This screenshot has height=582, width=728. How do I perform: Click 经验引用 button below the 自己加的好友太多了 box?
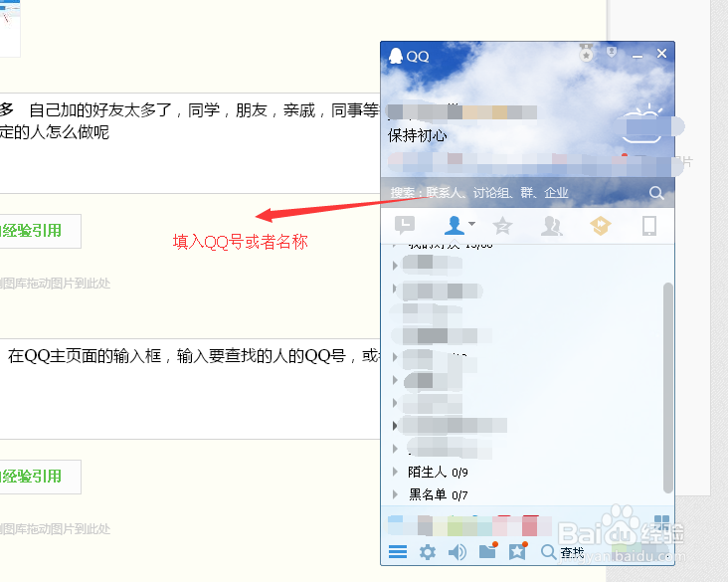click(x=40, y=231)
